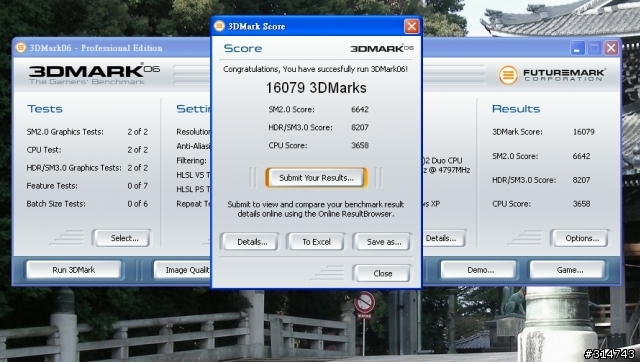This screenshot has width=640, height=362.
Task: Click the 3DMark06 main window title icon
Action: pyautogui.click(x=20, y=48)
